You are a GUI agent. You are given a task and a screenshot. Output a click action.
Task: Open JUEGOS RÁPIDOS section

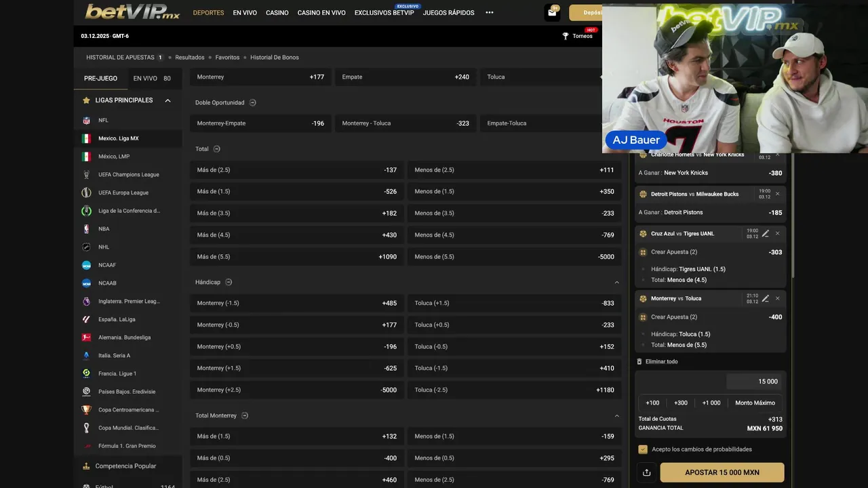[449, 13]
